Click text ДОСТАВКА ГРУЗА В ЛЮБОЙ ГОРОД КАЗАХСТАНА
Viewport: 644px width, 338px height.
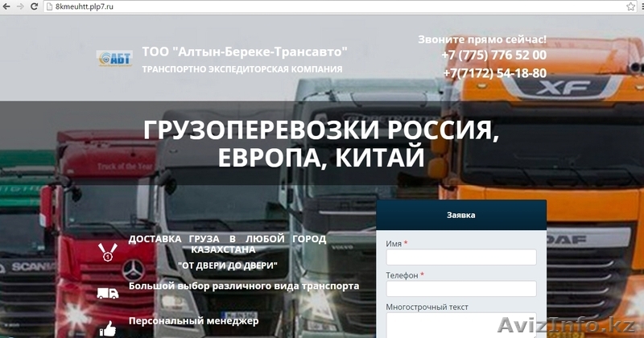[228, 244]
